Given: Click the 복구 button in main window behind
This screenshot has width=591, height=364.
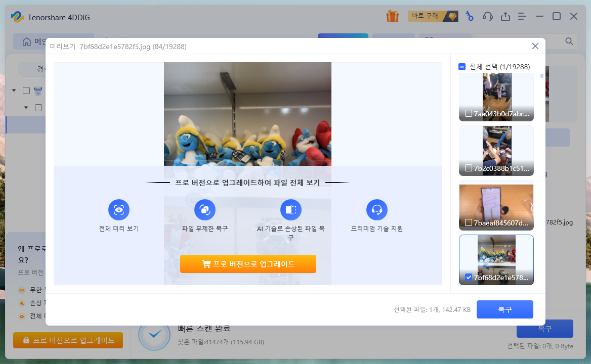Looking at the screenshot, I should (x=544, y=329).
